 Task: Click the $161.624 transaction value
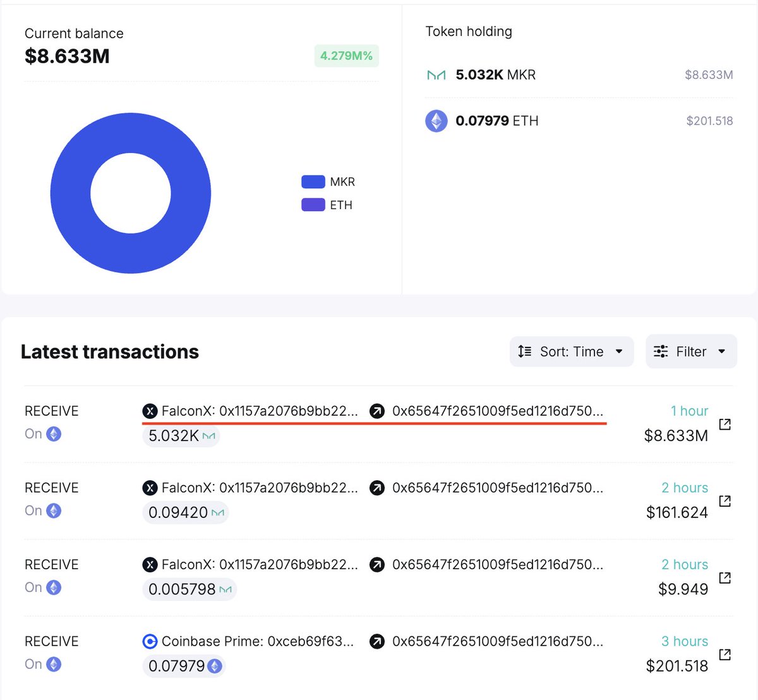677,512
